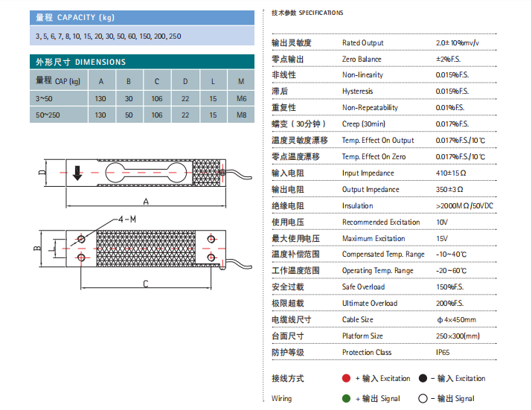Click the value '2.0± 10%mv/v'

coord(458,42)
